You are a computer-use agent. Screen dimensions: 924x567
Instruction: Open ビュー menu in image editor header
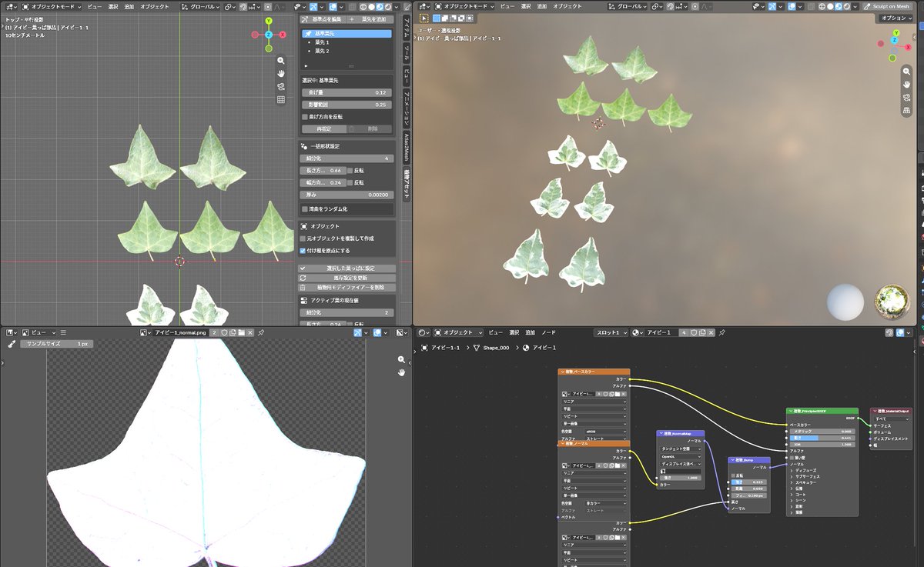click(x=38, y=332)
